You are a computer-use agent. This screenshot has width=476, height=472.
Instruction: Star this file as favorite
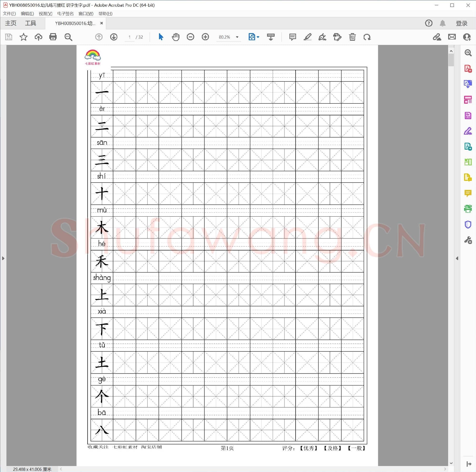[23, 37]
